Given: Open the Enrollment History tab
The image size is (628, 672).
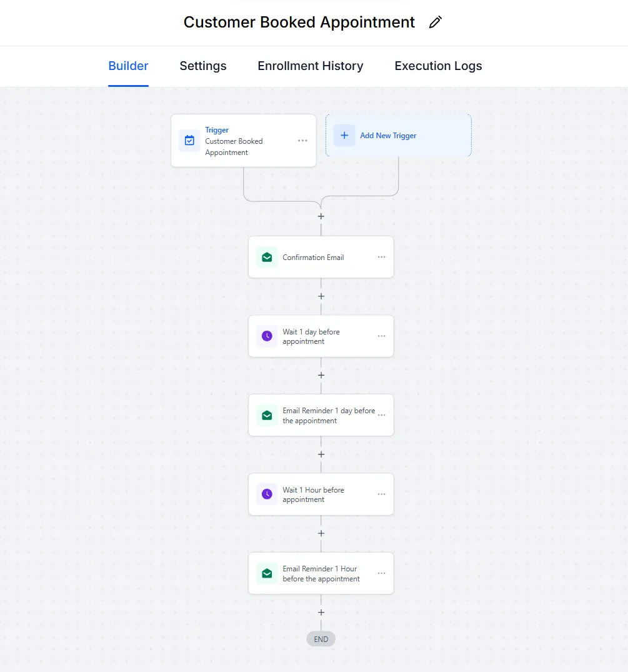Looking at the screenshot, I should pyautogui.click(x=310, y=66).
